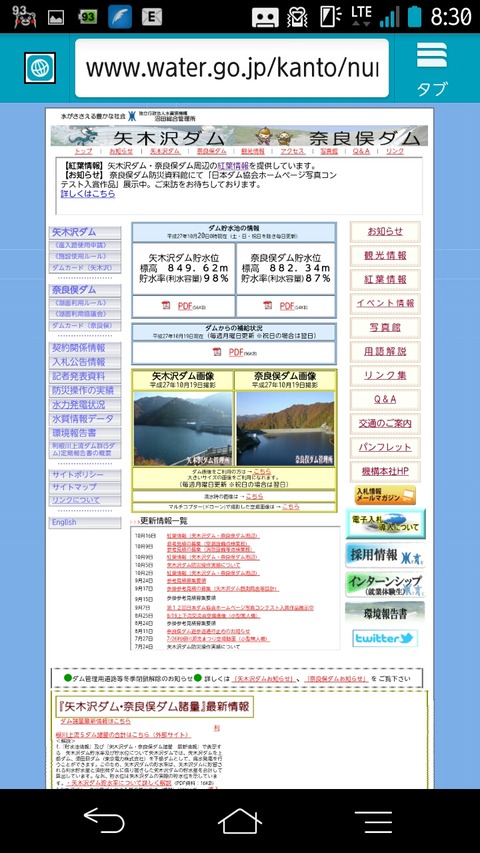Open 矢木沢ダムお知らせ link in winter closure notice
The image size is (480, 853).
(x=264, y=679)
